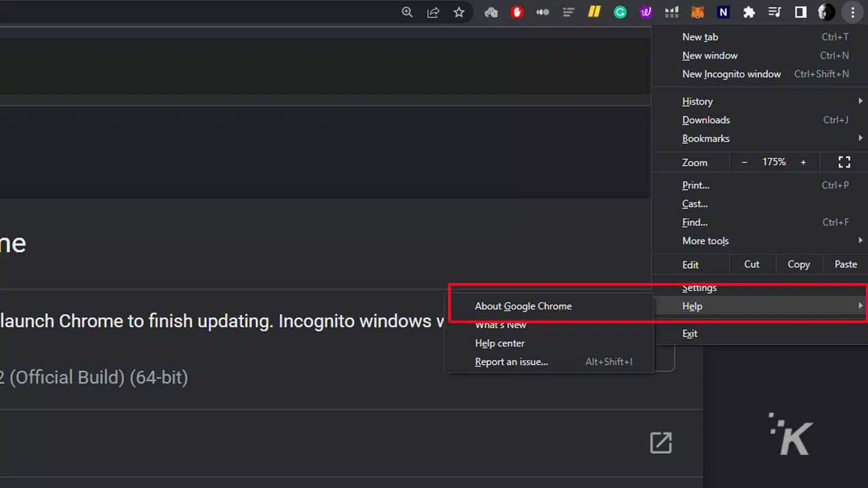Image resolution: width=868 pixels, height=488 pixels.
Task: Click the full-screen zoom toggle in the menu
Action: 844,162
